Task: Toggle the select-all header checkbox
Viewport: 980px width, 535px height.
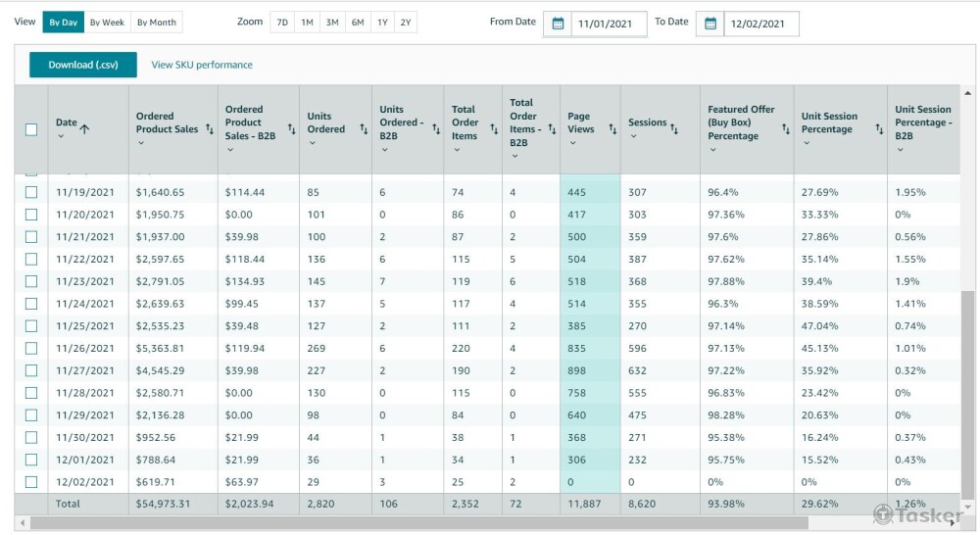Action: 31,129
